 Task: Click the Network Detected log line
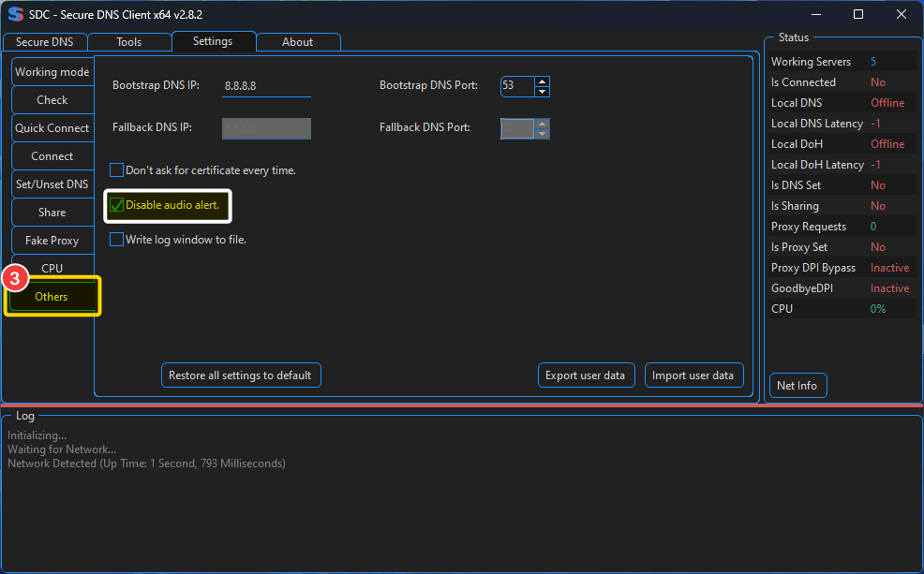point(146,464)
